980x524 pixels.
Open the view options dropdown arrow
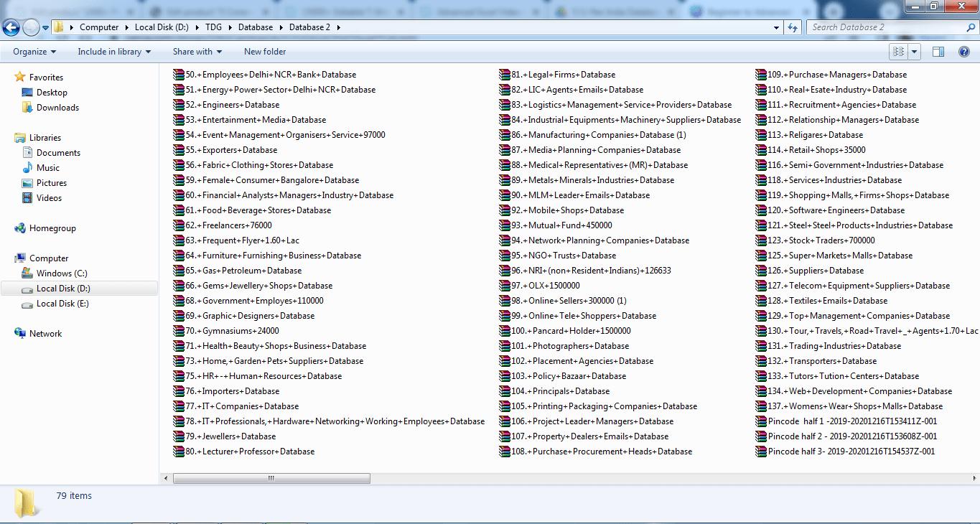click(914, 52)
